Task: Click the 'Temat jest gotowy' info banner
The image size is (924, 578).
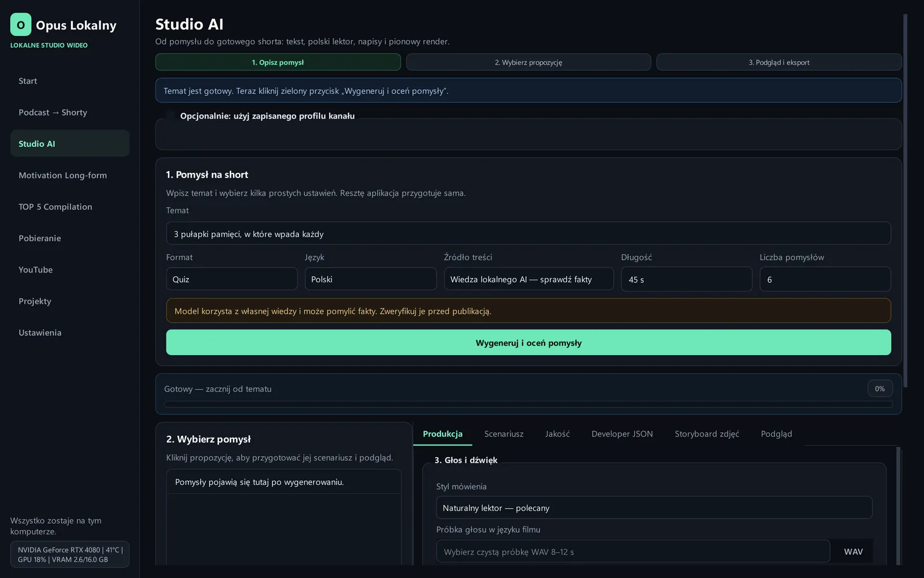Action: point(528,91)
